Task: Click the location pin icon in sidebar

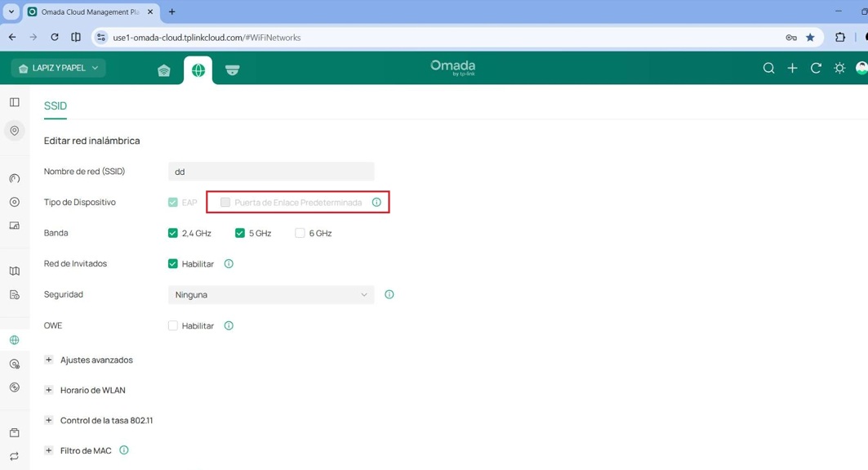Action: (x=15, y=131)
